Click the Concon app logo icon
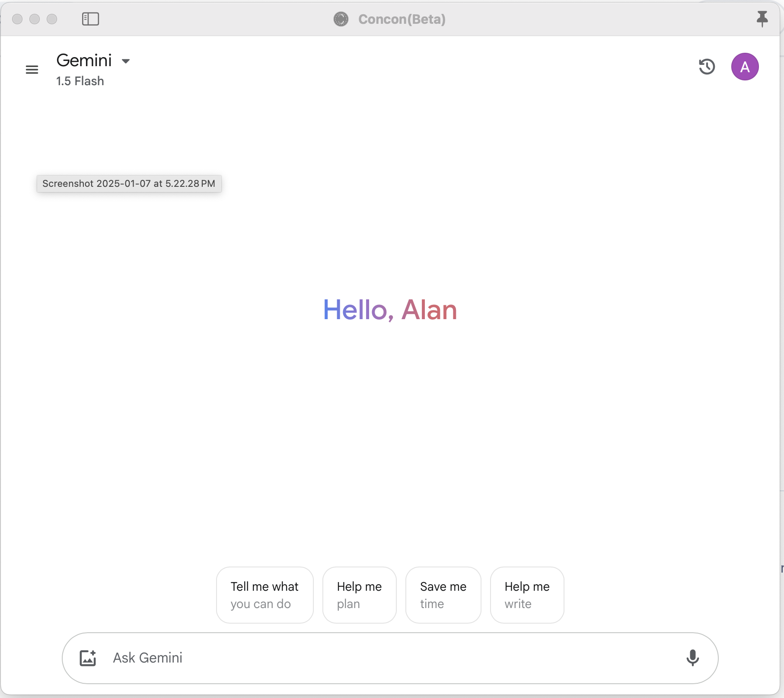The image size is (784, 698). 341,19
